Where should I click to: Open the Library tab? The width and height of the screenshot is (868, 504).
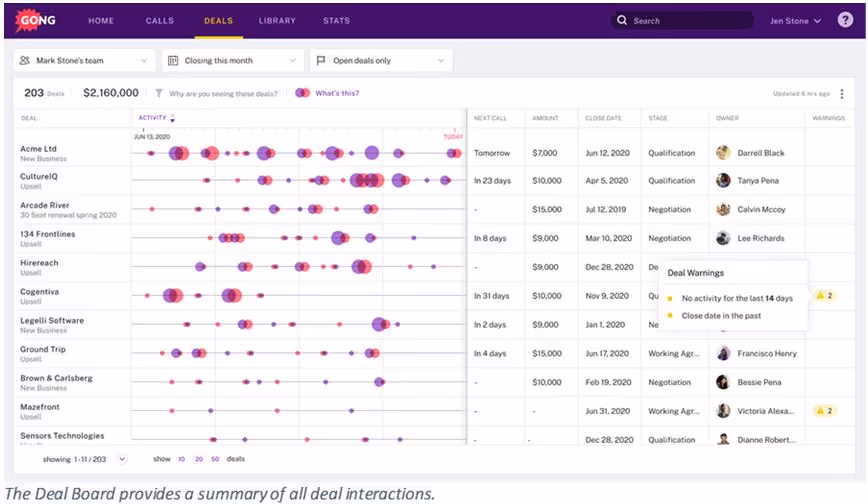point(277,20)
